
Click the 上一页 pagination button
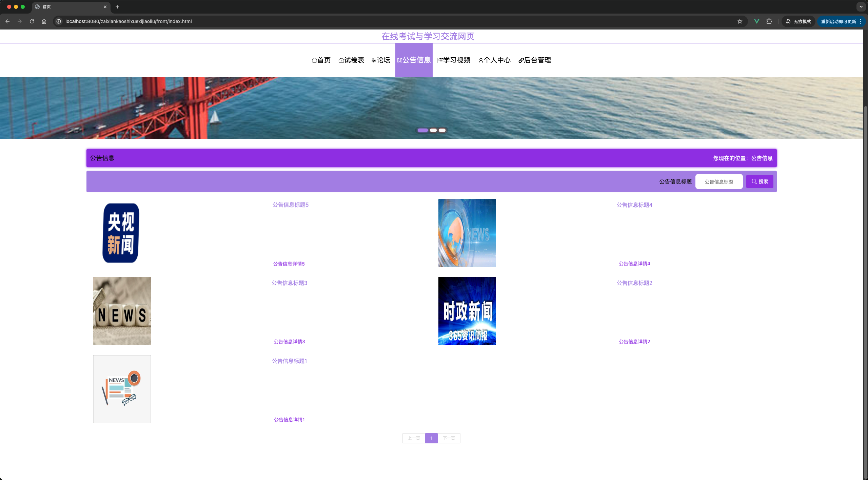(414, 438)
